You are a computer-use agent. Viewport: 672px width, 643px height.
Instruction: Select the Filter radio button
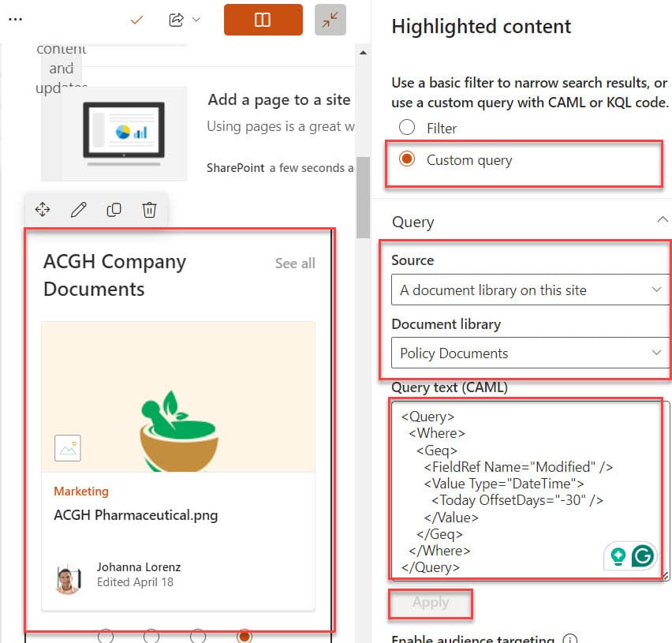point(407,127)
